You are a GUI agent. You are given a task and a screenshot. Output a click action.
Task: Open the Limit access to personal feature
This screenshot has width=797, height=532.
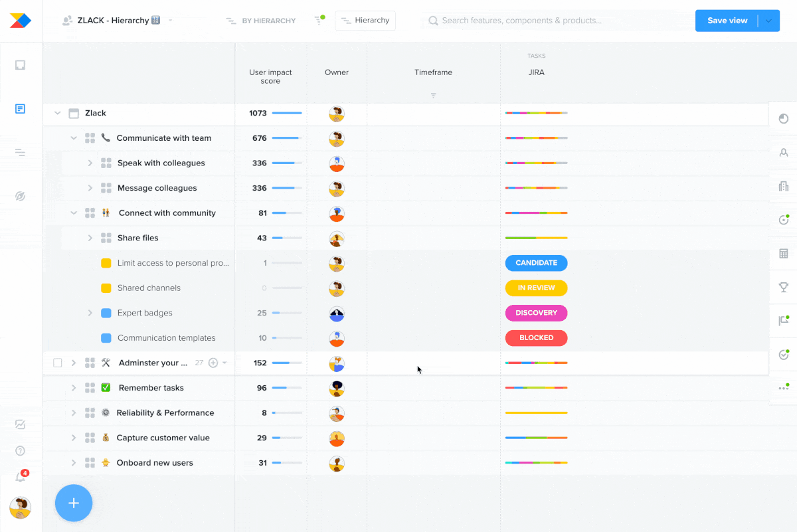point(173,263)
